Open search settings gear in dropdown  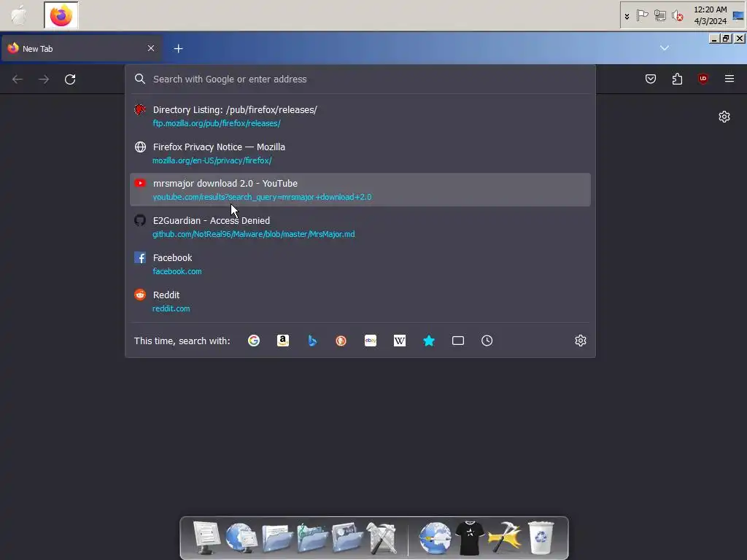(x=580, y=341)
